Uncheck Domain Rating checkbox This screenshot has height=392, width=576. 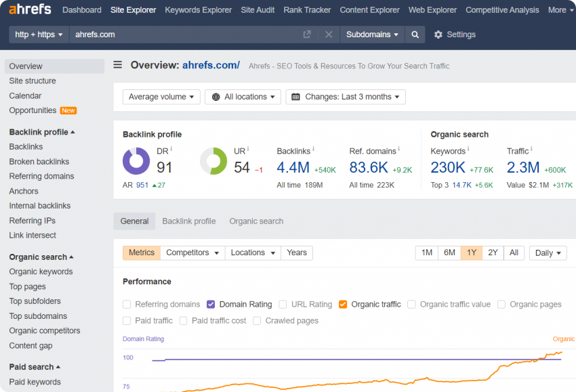211,304
